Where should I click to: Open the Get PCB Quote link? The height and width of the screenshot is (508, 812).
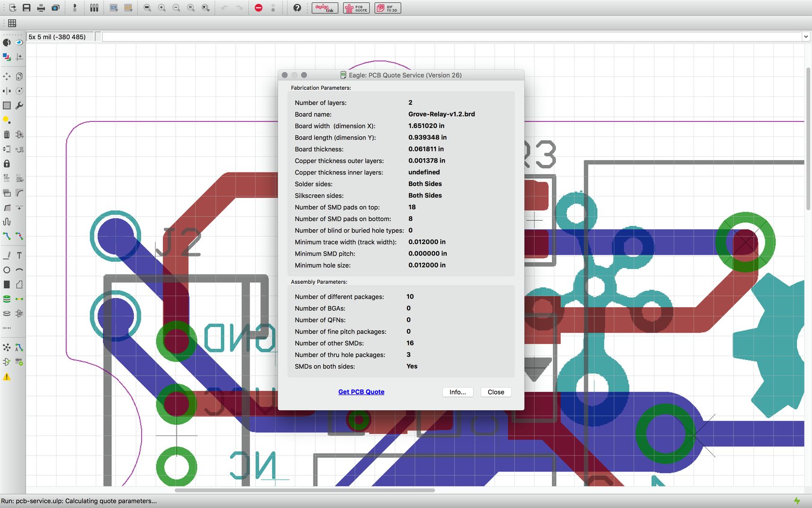(361, 392)
